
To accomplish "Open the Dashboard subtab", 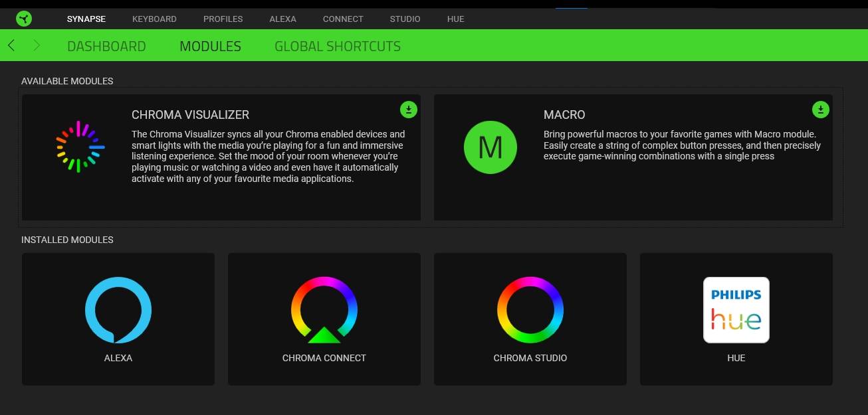I will coord(106,46).
